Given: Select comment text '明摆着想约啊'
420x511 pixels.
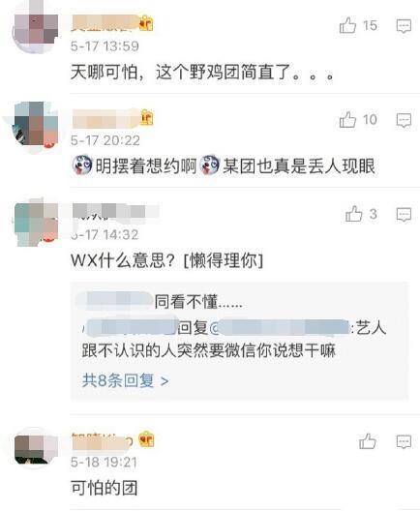Looking at the screenshot, I should (146, 166).
